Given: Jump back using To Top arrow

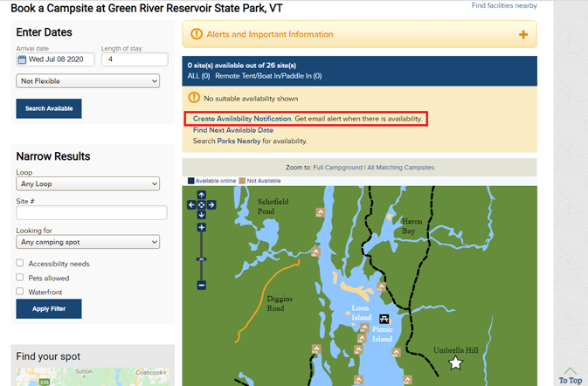Looking at the screenshot, I should pos(571,376).
